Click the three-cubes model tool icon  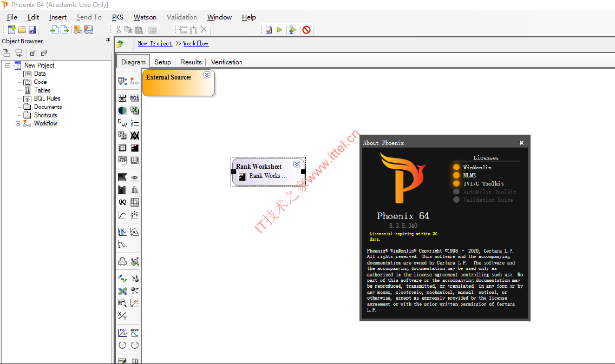tap(122, 261)
